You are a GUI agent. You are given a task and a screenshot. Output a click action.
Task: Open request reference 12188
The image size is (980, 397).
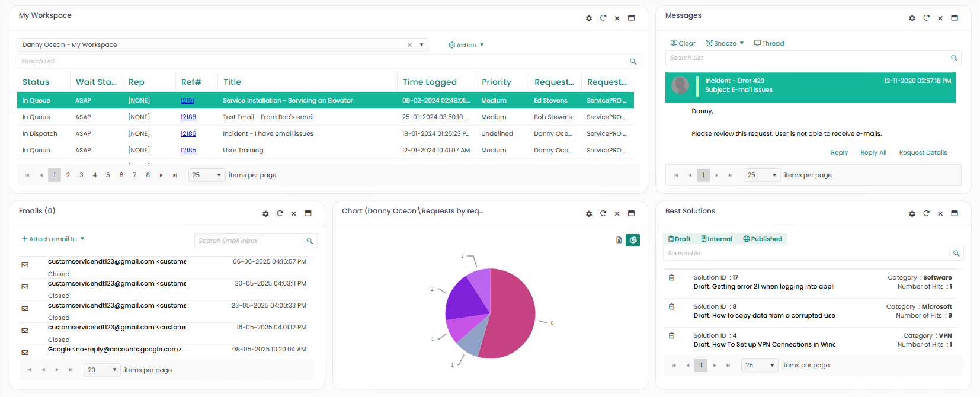(188, 117)
